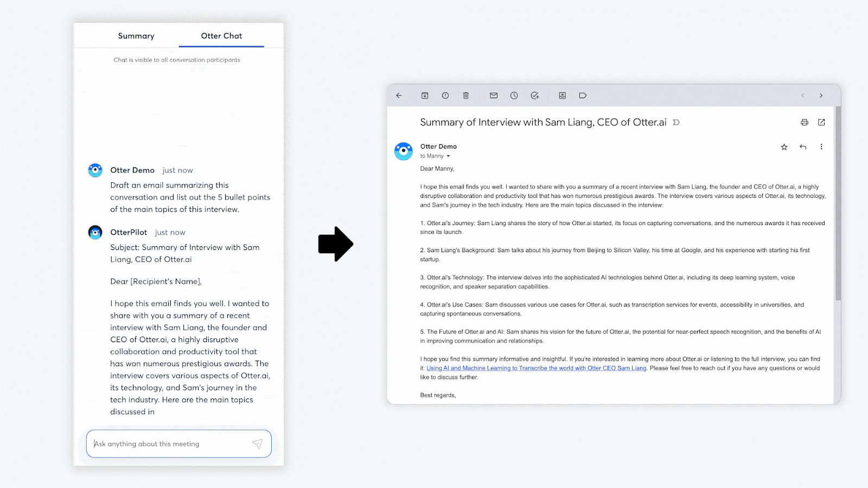Open more options three-dot menu
Viewport: 868px width, 488px height.
(x=821, y=147)
